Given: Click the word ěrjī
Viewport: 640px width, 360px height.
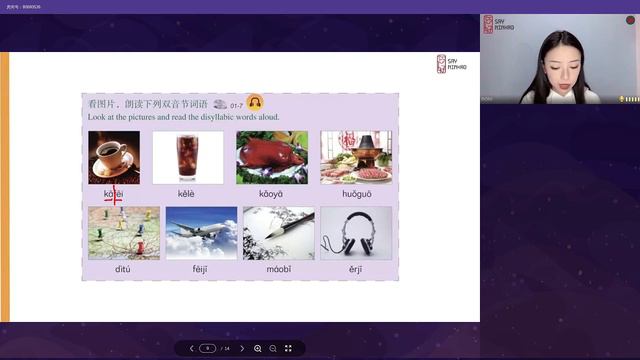Looking at the screenshot, I should tap(356, 269).
